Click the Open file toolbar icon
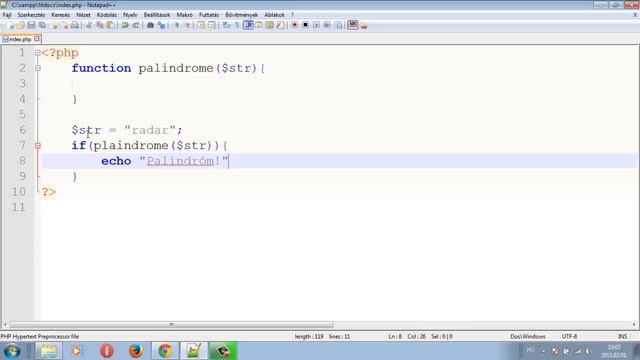640x360 pixels. [x=21, y=25]
